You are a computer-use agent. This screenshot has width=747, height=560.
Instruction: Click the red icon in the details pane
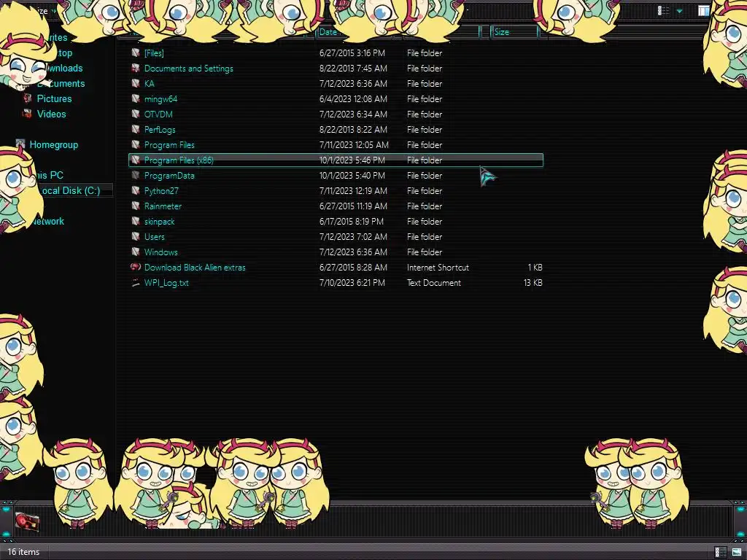point(27,521)
